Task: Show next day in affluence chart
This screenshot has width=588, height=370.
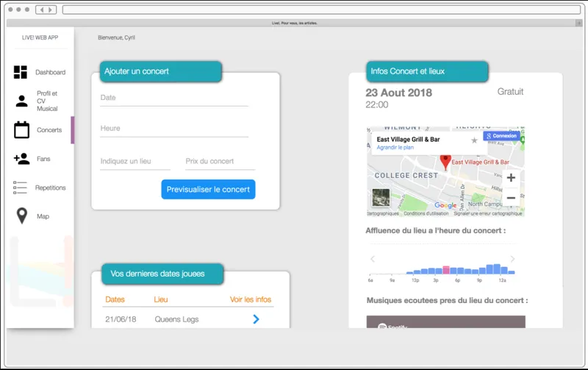Action: 512,259
